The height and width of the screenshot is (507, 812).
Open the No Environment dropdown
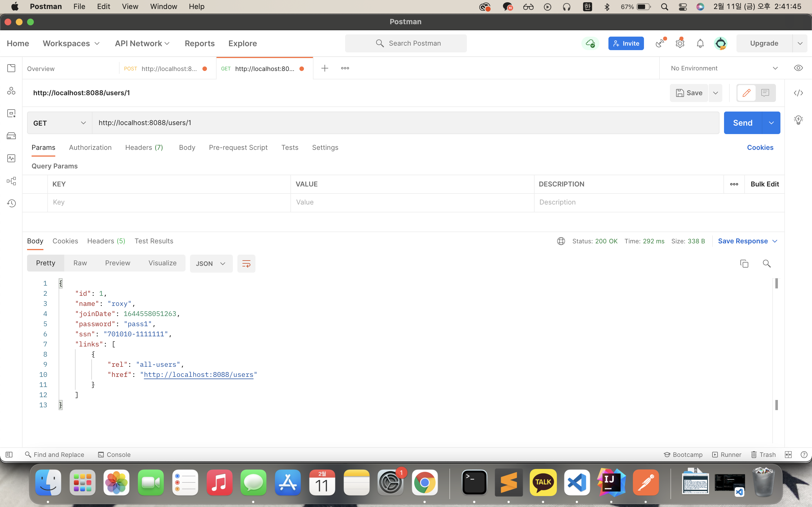tap(724, 68)
